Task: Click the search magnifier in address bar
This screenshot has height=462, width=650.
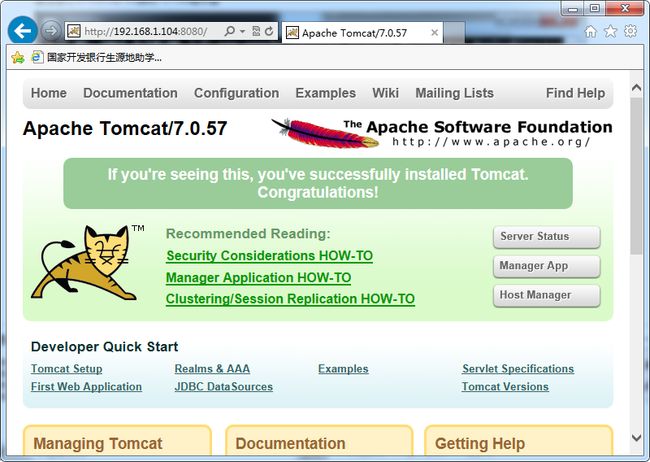Action: 229,31
